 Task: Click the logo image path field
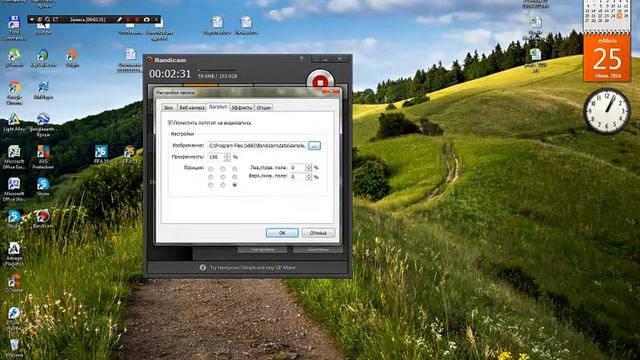click(x=257, y=146)
